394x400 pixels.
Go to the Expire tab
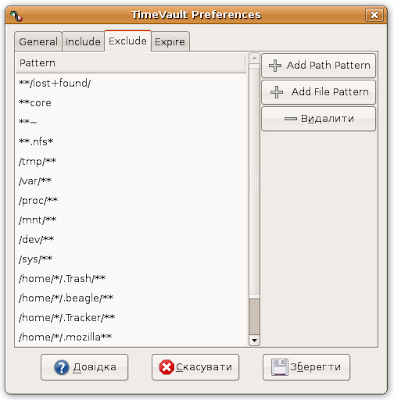170,42
